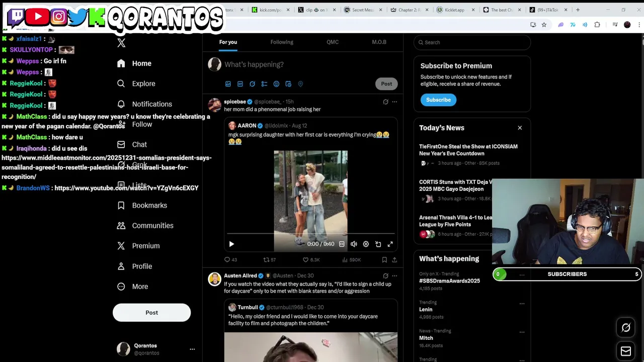This screenshot has width=644, height=362.
Task: Open TieFirstOne ICONSIAM news story
Action: coord(468,150)
